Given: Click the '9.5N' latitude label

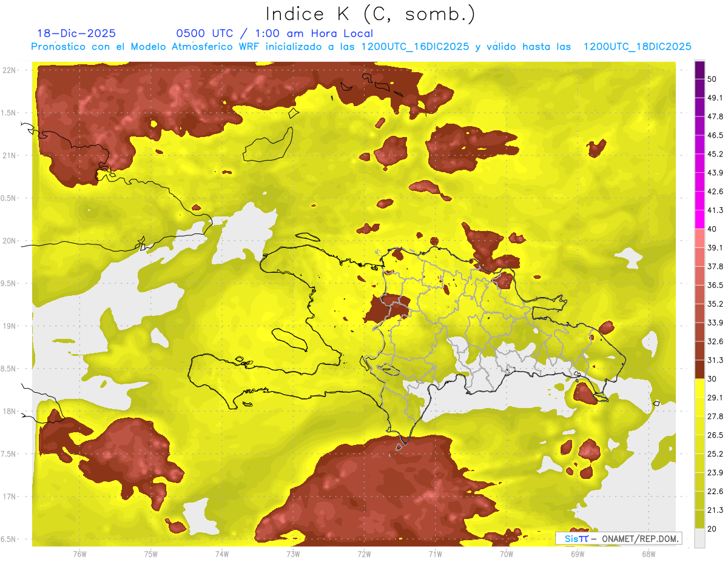Looking at the screenshot, I should pos(8,283).
